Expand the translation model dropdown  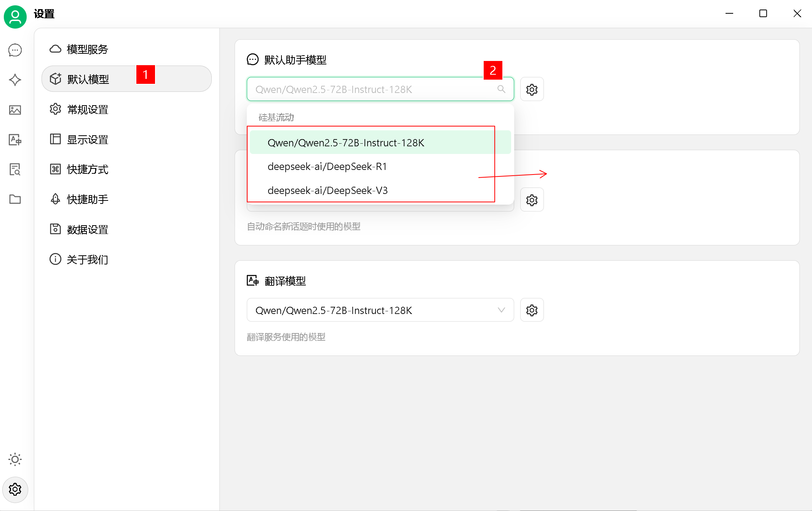380,310
